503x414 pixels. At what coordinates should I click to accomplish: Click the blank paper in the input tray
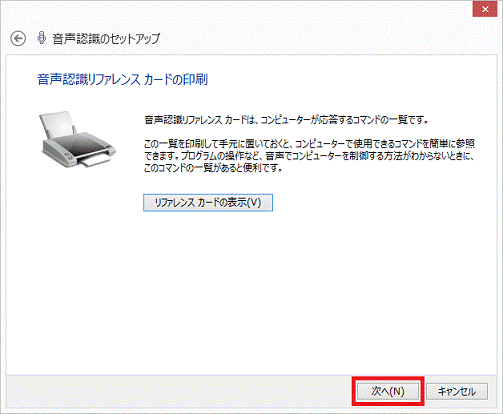(x=58, y=125)
